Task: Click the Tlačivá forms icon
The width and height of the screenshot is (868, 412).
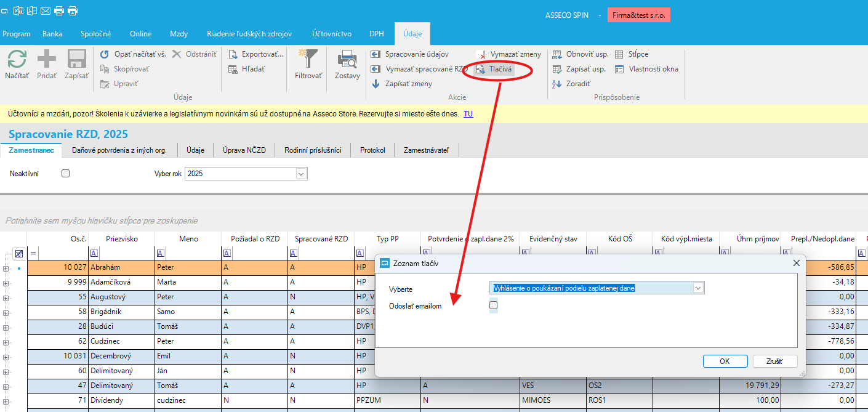Action: [481, 70]
